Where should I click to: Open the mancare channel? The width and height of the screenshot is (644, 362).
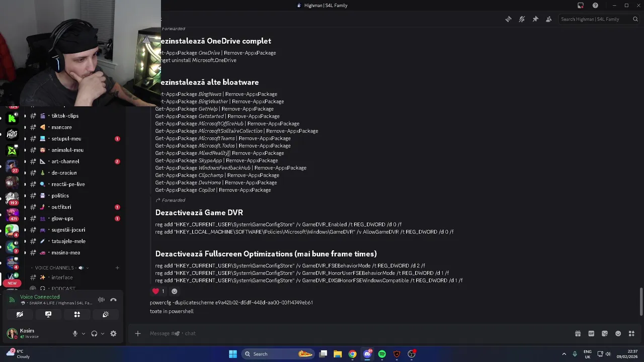[x=61, y=127]
